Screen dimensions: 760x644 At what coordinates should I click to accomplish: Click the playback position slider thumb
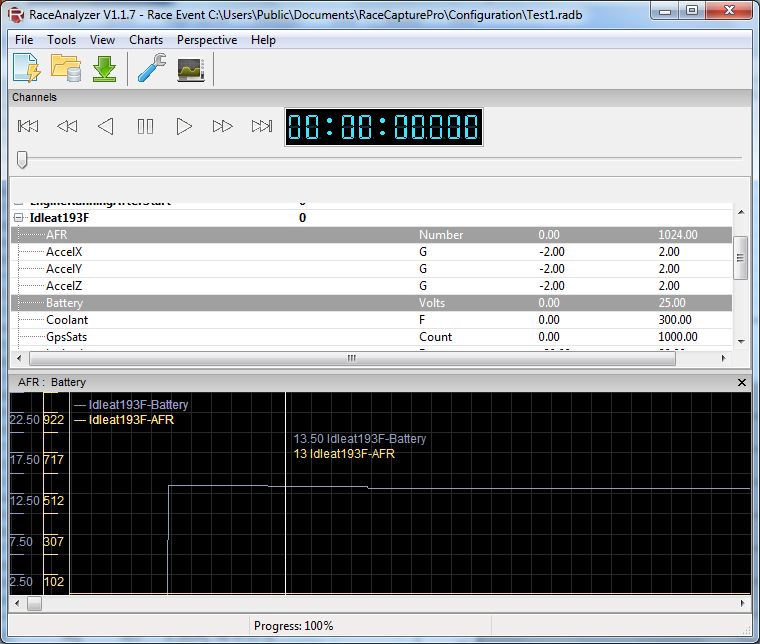point(22,159)
